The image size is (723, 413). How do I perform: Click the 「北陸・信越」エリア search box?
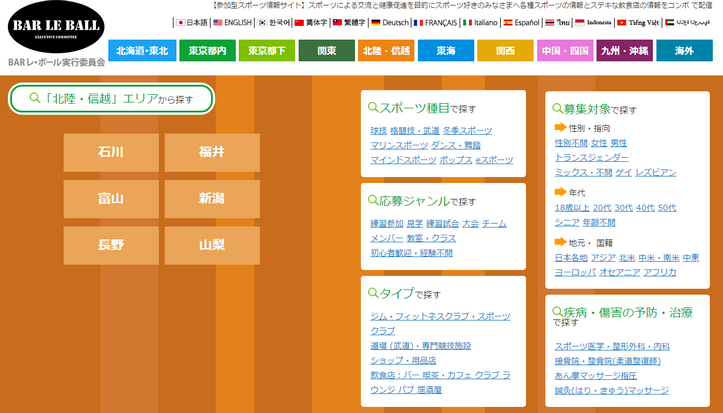click(x=111, y=99)
